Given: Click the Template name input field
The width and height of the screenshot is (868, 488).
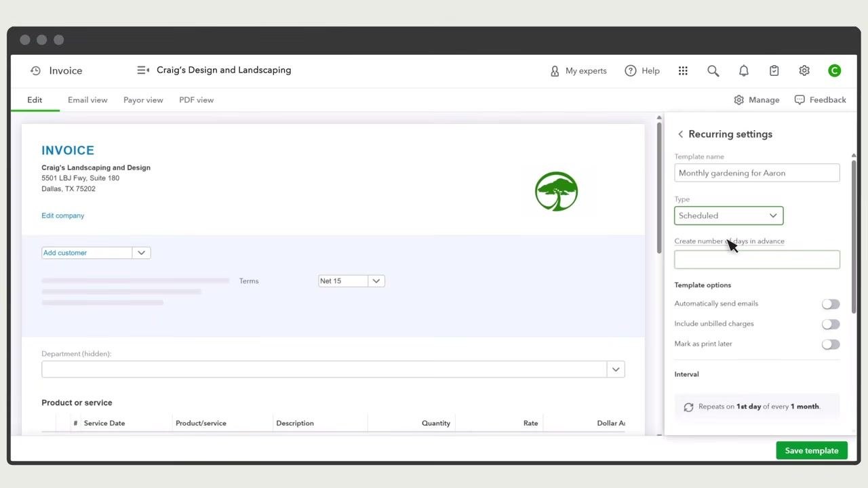Looking at the screenshot, I should pos(757,173).
